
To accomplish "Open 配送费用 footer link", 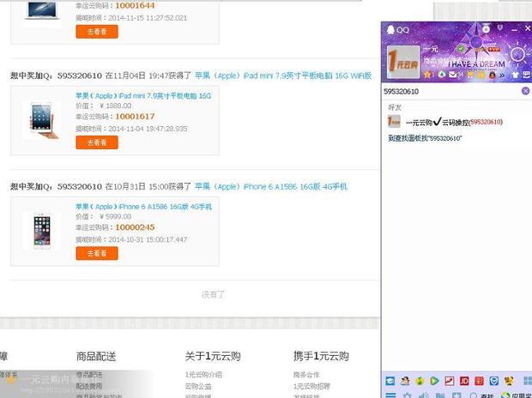I will coord(89,386).
